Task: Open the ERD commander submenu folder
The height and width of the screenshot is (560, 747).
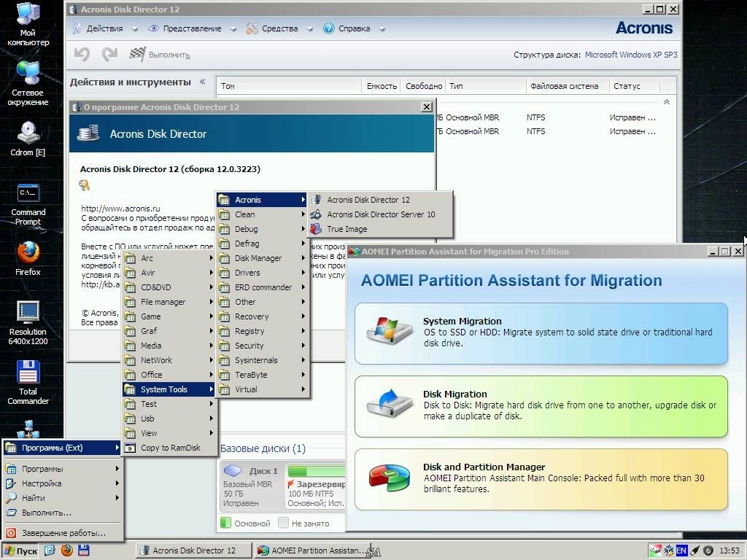Action: click(263, 287)
